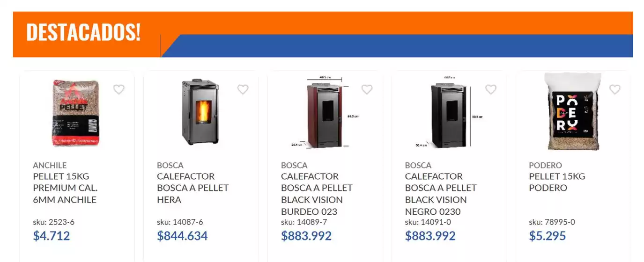
Task: Favorite the Black Vision Burdeo heater
Action: 367,89
